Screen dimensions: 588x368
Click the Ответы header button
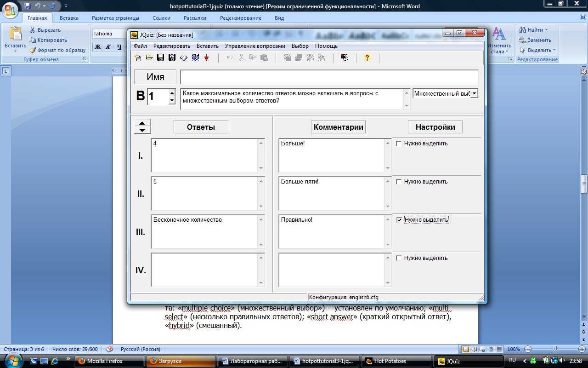coord(201,127)
